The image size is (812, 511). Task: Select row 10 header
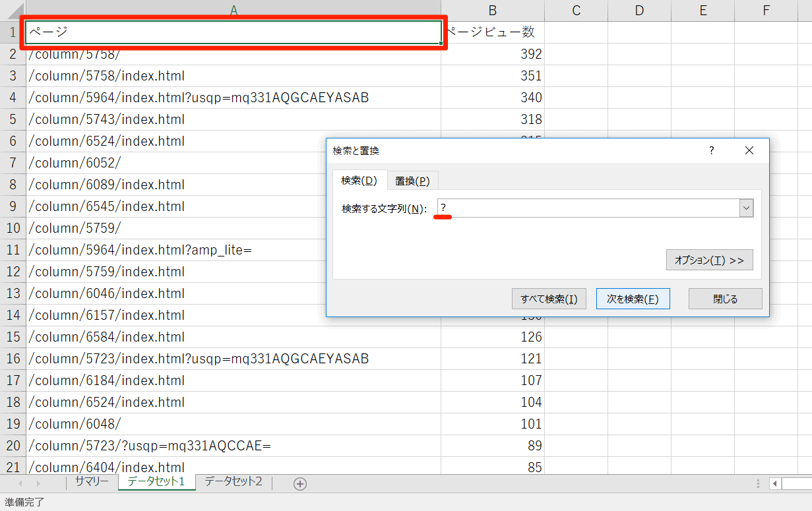pos(13,228)
